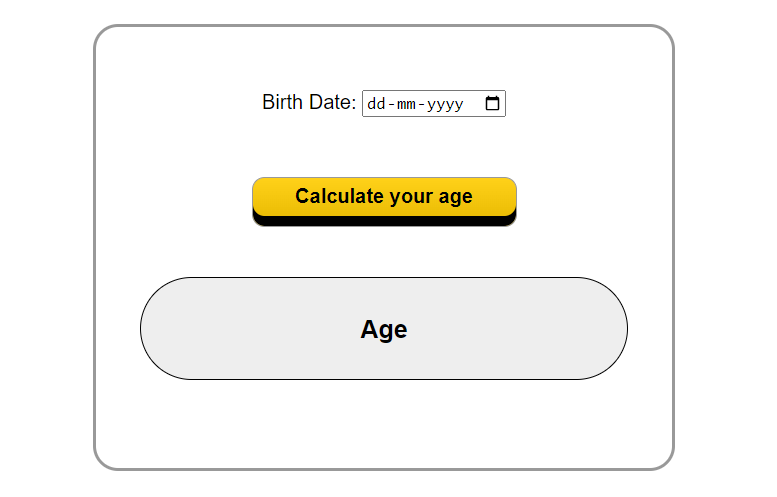Select the dd day segment
Image resolution: width=777 pixels, height=497 pixels.
376,104
